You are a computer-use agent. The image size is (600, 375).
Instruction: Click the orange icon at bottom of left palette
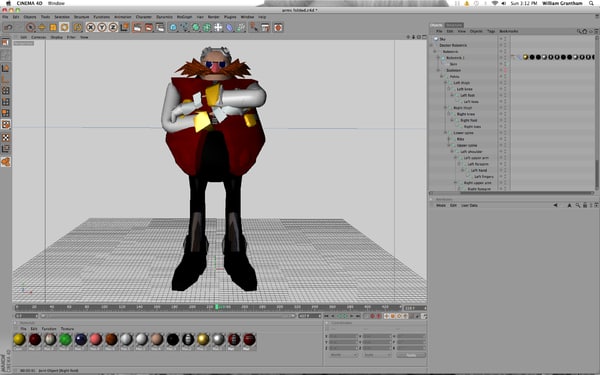6,161
